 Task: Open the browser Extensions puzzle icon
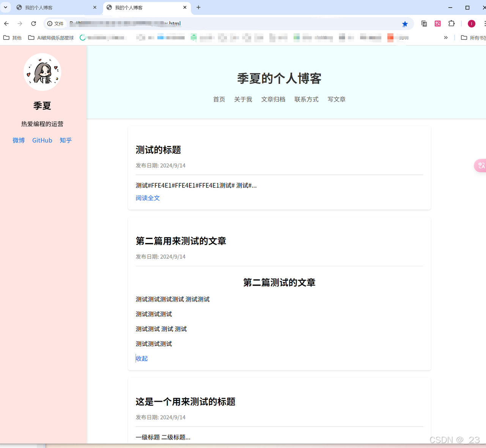(x=451, y=24)
